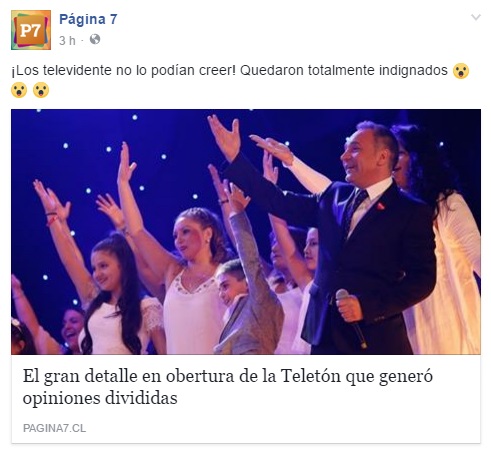Open the post options chevron dropdown
The width and height of the screenshot is (491, 449).
tap(476, 17)
